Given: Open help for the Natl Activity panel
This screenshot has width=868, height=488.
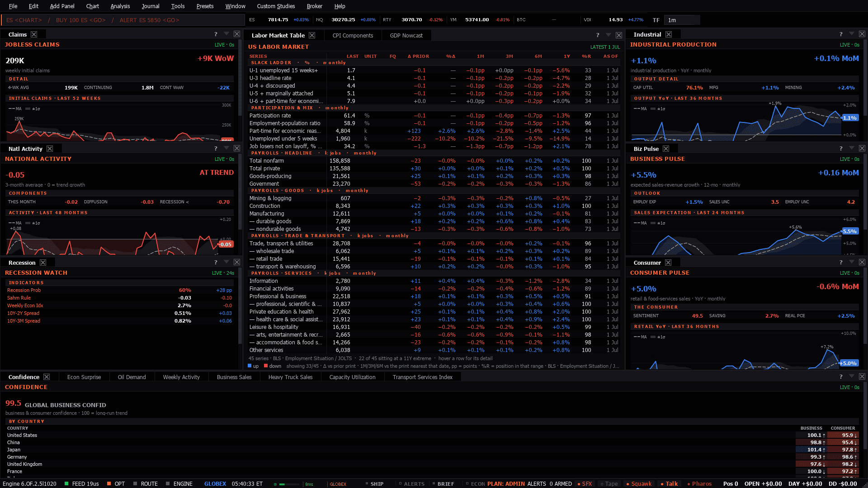Looking at the screenshot, I should pyautogui.click(x=216, y=149).
